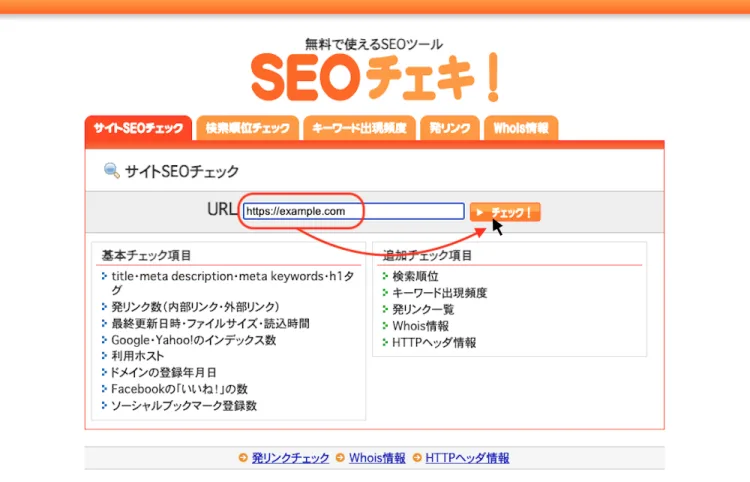Click the blue bullet beside 利用ホスト

point(104,356)
